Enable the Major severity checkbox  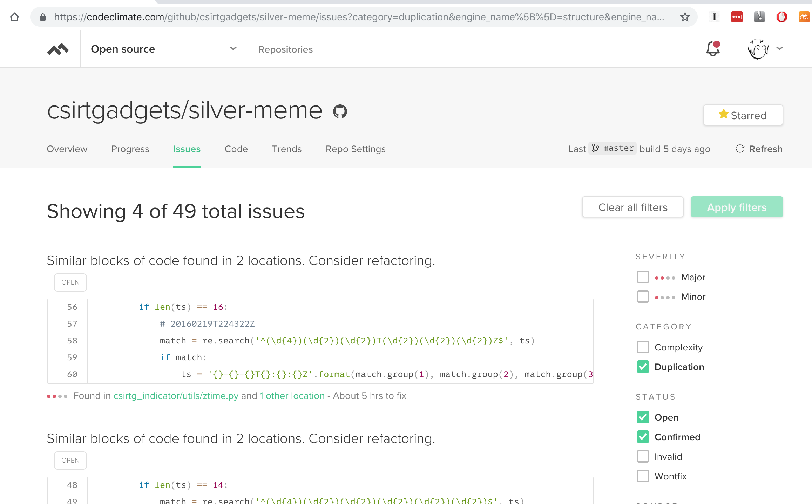643,277
